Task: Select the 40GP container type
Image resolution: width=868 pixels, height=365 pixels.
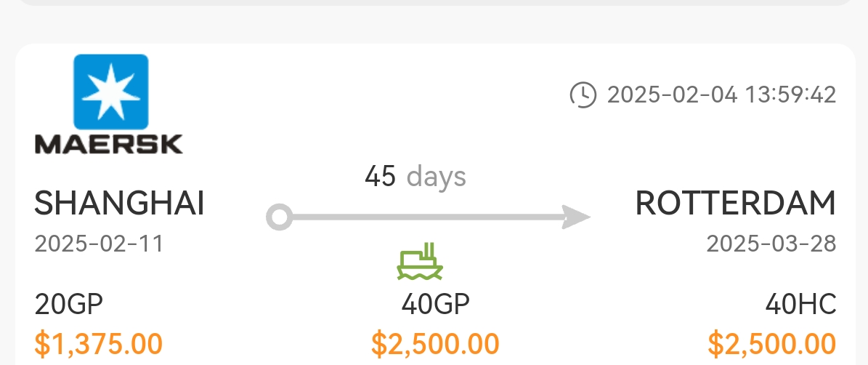Action: pos(435,304)
